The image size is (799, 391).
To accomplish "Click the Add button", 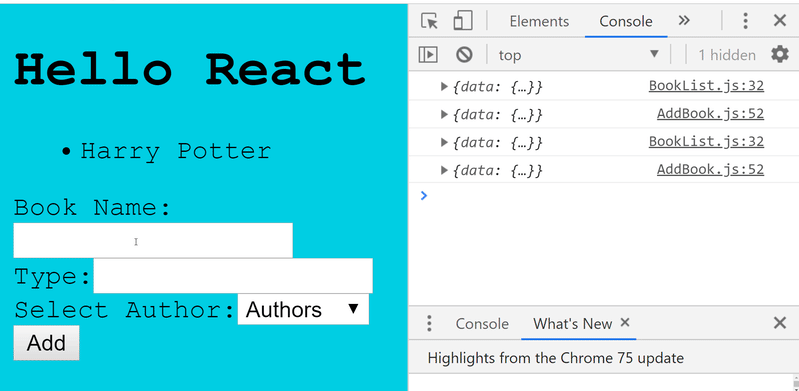I will tap(46, 343).
